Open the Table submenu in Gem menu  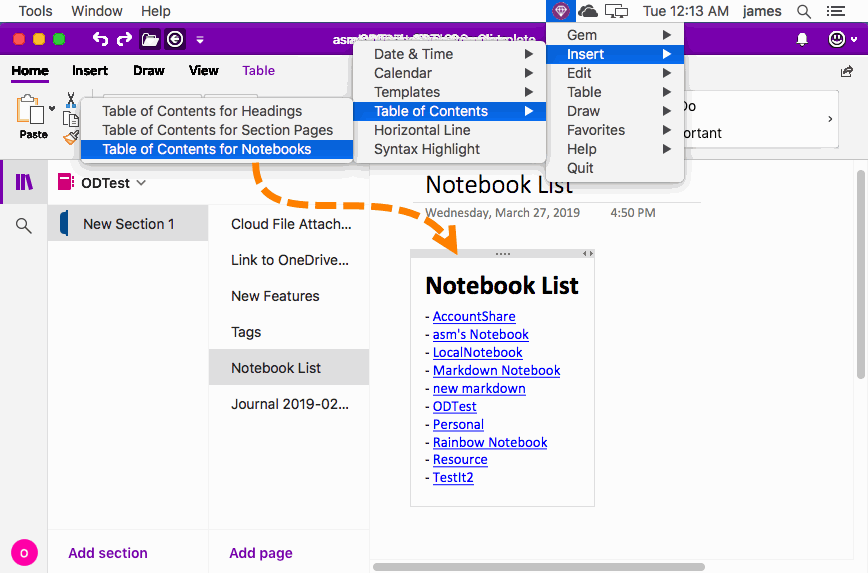[x=615, y=92]
